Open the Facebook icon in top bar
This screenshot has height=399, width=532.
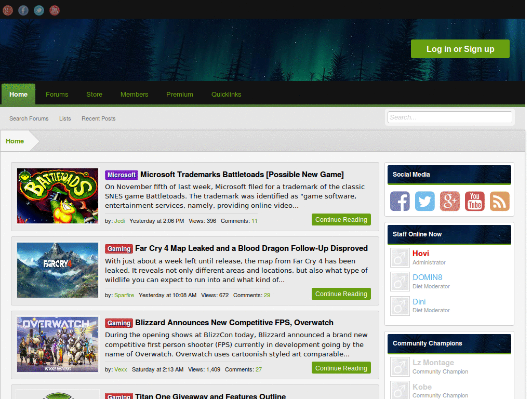point(23,10)
